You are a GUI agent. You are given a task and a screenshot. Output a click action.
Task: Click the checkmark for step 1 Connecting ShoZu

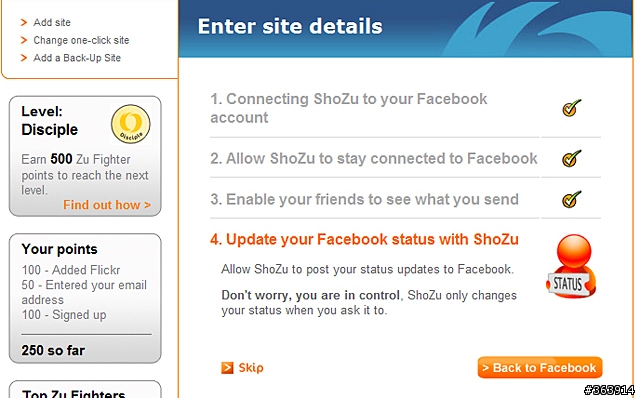click(x=571, y=108)
